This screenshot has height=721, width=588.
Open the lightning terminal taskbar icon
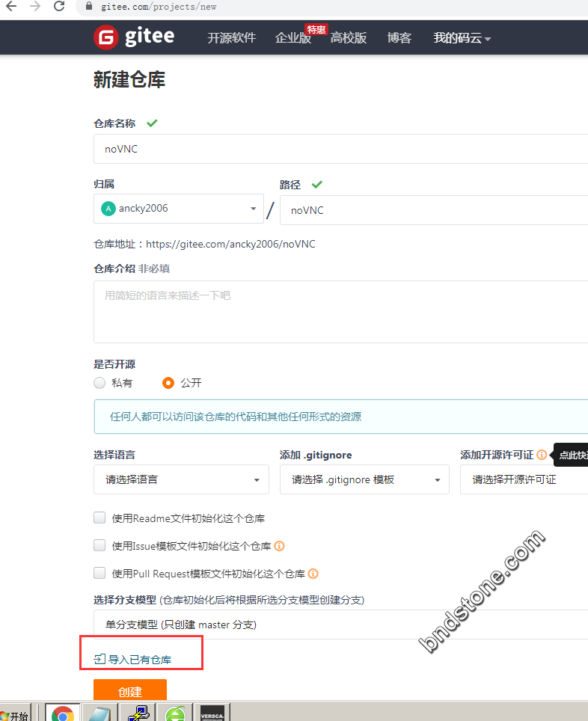click(138, 712)
